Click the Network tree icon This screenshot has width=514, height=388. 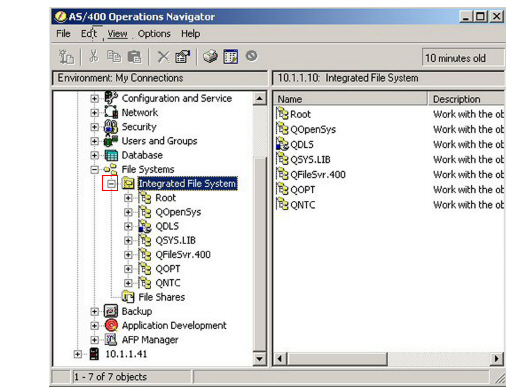pos(111,112)
